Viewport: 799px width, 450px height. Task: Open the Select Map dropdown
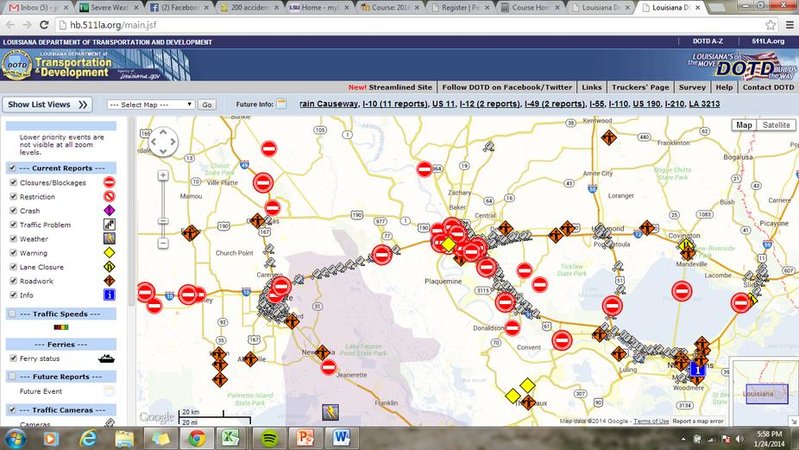[x=151, y=104]
